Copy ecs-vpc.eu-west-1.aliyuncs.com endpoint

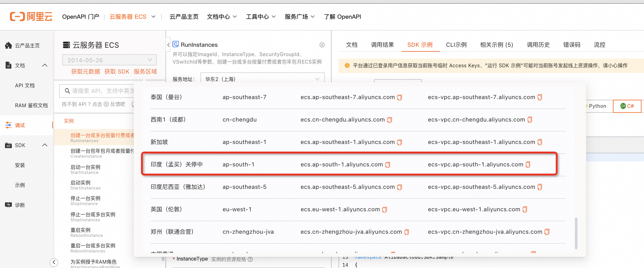pos(525,210)
